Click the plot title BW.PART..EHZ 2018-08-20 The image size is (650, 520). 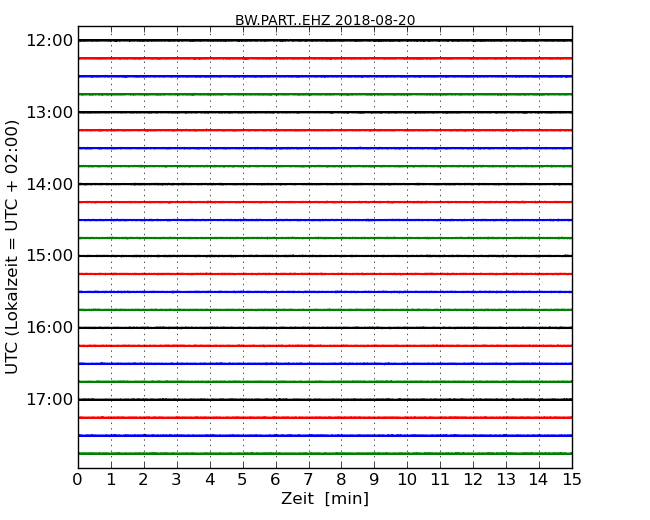click(x=325, y=20)
